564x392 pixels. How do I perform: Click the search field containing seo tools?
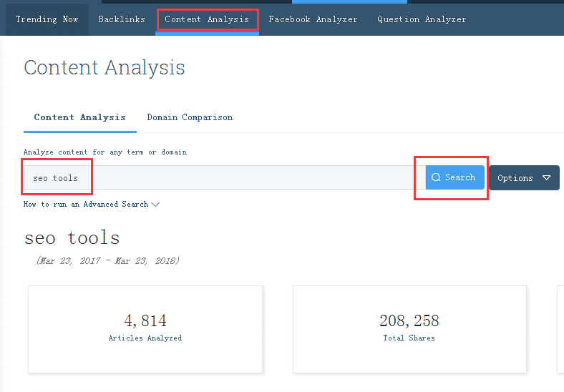click(x=225, y=177)
